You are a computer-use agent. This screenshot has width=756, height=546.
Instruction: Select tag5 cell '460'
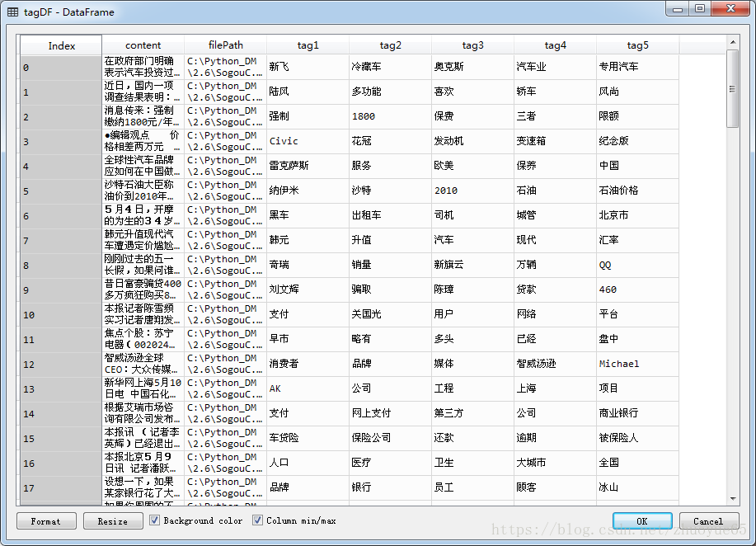tap(638, 289)
